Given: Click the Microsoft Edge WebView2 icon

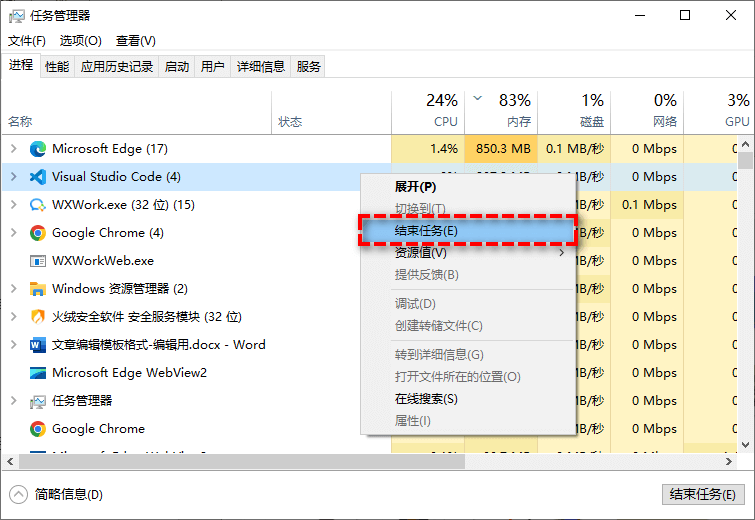Looking at the screenshot, I should [x=38, y=373].
